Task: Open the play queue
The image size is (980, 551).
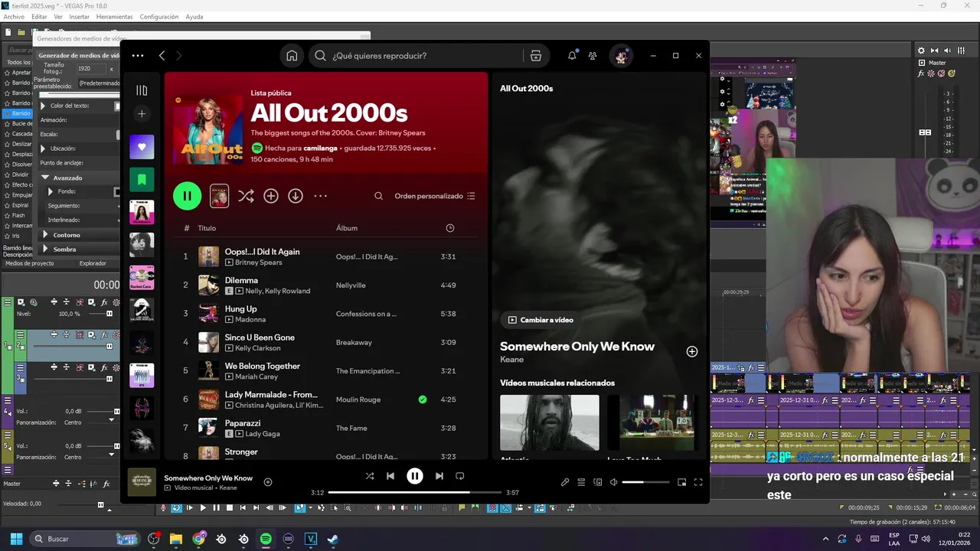Action: (581, 482)
